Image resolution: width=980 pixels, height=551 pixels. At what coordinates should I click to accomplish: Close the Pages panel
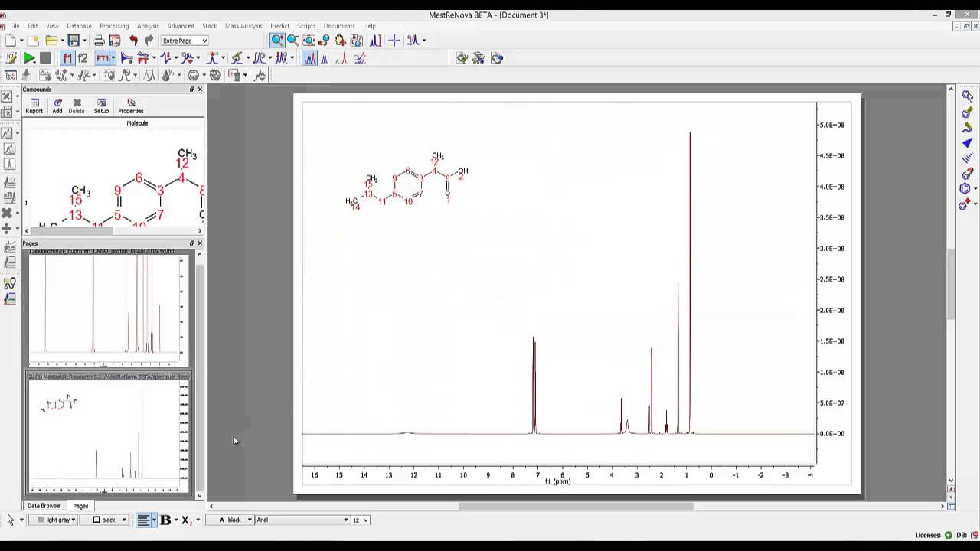tap(200, 243)
